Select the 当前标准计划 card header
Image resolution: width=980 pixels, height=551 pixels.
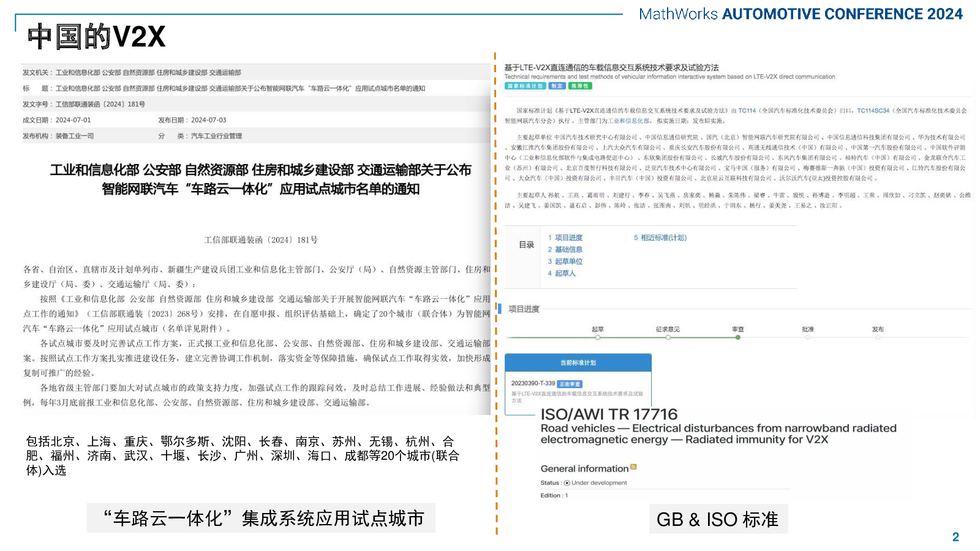578,362
